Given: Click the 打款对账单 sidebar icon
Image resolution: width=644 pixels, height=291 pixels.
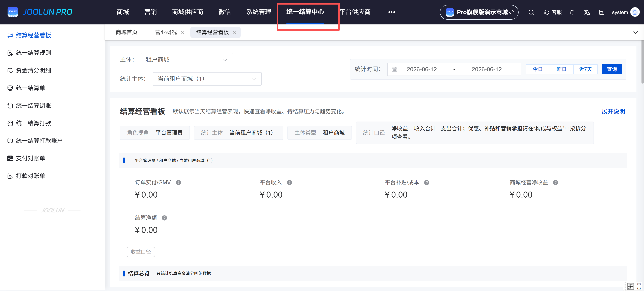Looking at the screenshot, I should [x=10, y=176].
